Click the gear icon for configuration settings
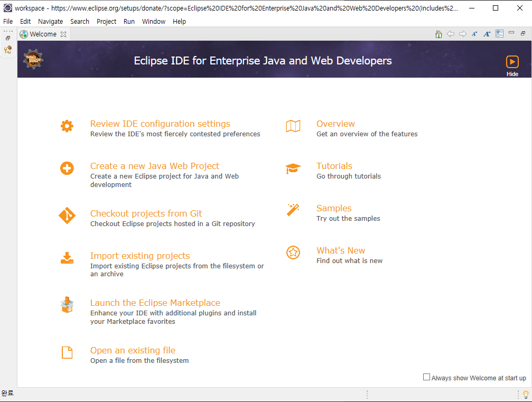Image resolution: width=532 pixels, height=402 pixels. coord(67,126)
